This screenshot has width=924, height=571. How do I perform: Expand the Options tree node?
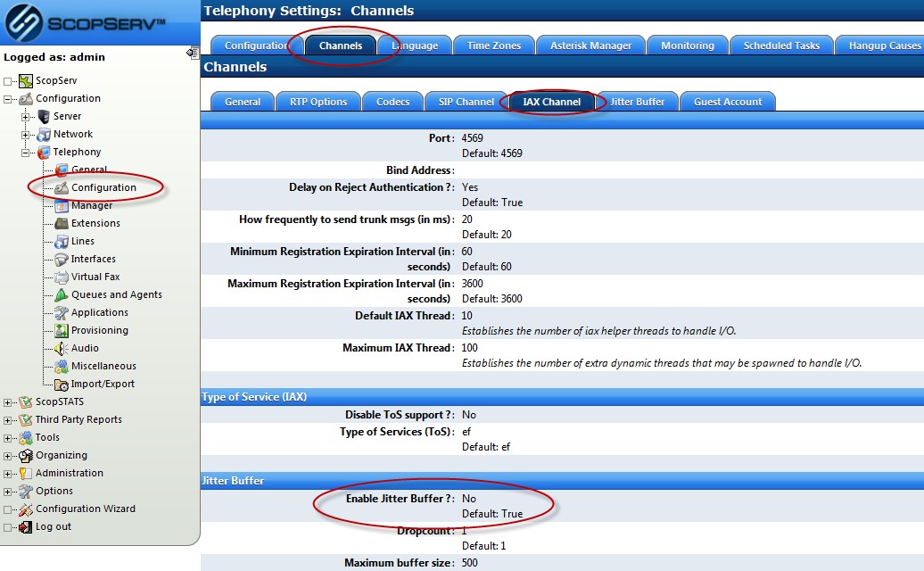[x=8, y=492]
